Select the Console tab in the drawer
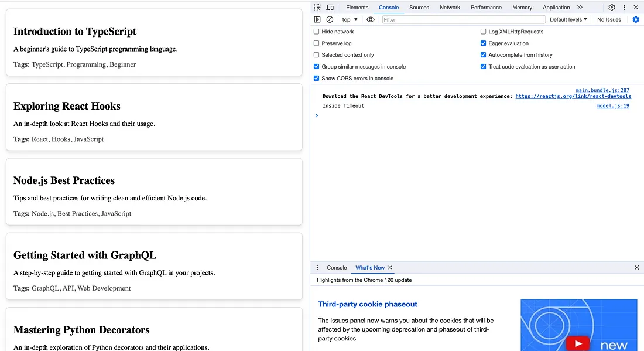Screen dimensions: 644x351 [x=337, y=268]
